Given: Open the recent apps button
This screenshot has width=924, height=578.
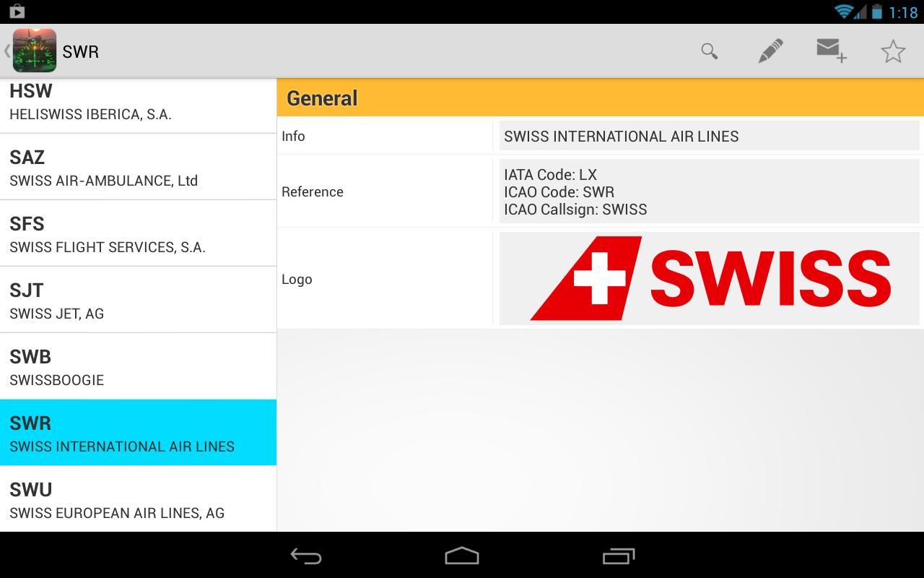Looking at the screenshot, I should click(x=618, y=556).
